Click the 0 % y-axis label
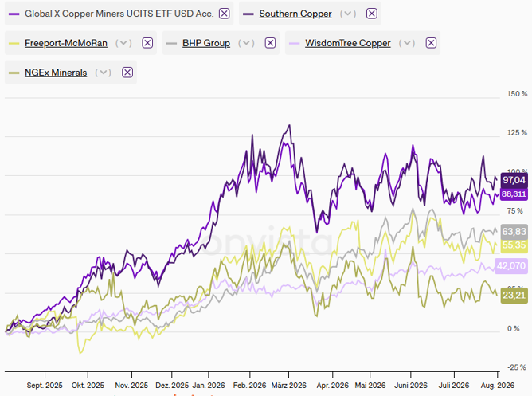Viewport: 532px width, 396px height. 514,328
